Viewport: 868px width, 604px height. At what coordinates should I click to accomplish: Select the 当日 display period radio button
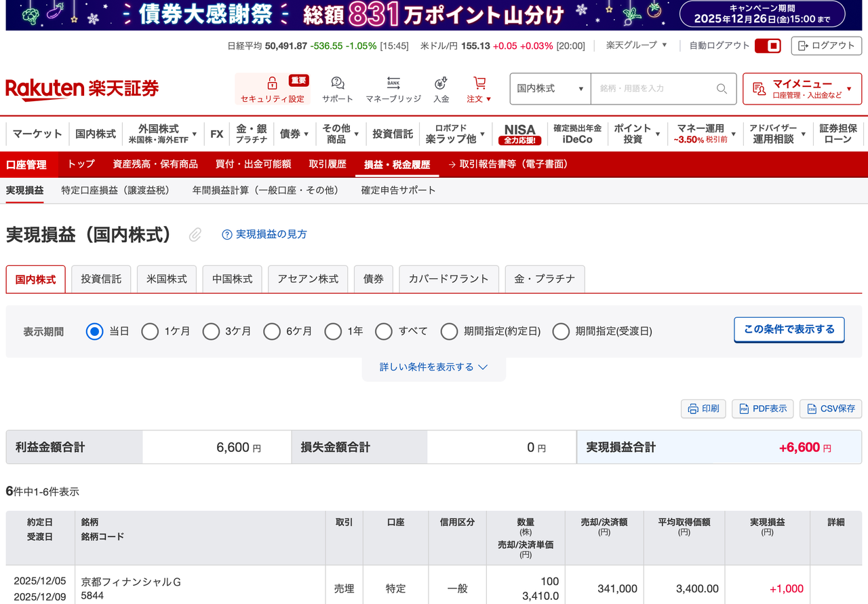pyautogui.click(x=94, y=331)
